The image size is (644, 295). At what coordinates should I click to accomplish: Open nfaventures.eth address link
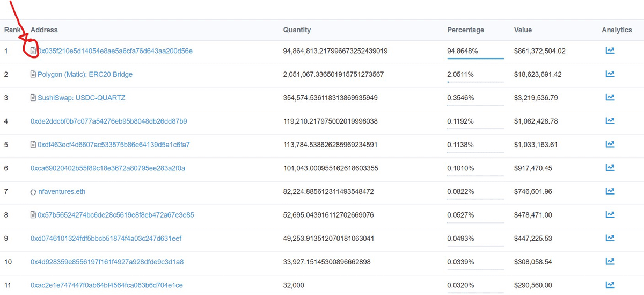61,192
